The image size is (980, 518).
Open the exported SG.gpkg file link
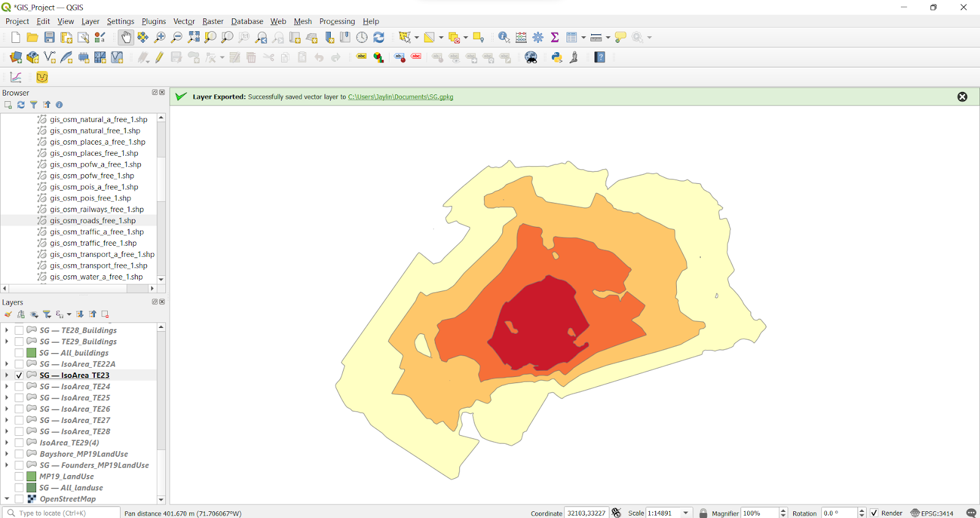[401, 97]
